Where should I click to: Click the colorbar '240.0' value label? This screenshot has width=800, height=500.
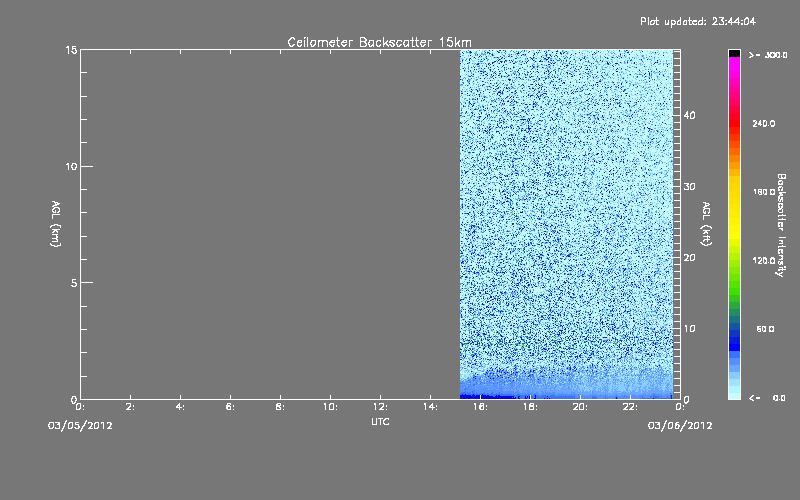pyautogui.click(x=764, y=124)
